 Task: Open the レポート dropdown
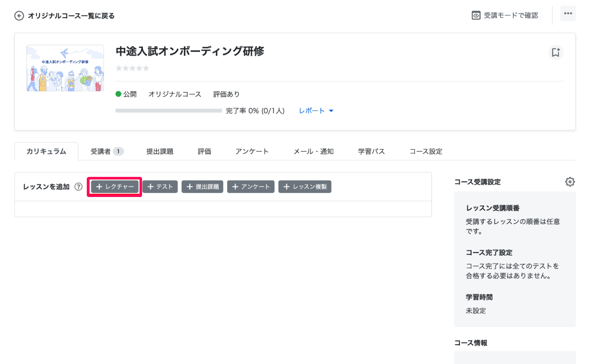(x=316, y=111)
